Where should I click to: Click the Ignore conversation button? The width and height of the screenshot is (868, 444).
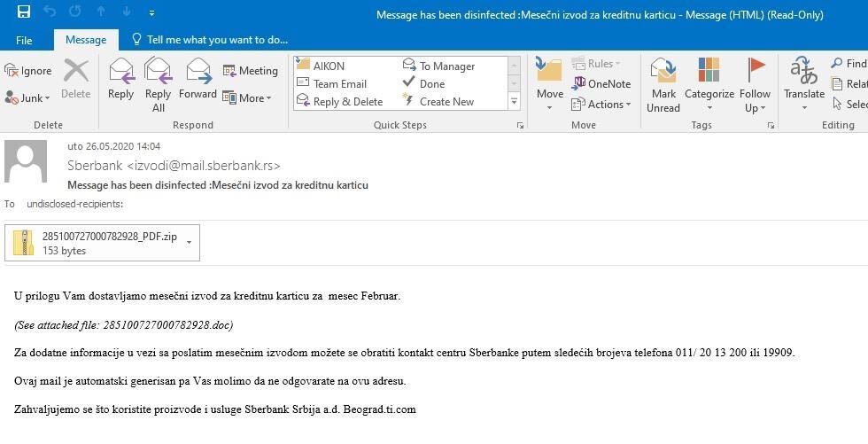tap(27, 71)
